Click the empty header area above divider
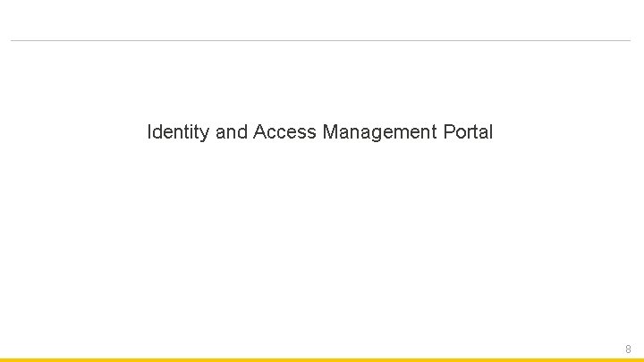 [x=320, y=20]
